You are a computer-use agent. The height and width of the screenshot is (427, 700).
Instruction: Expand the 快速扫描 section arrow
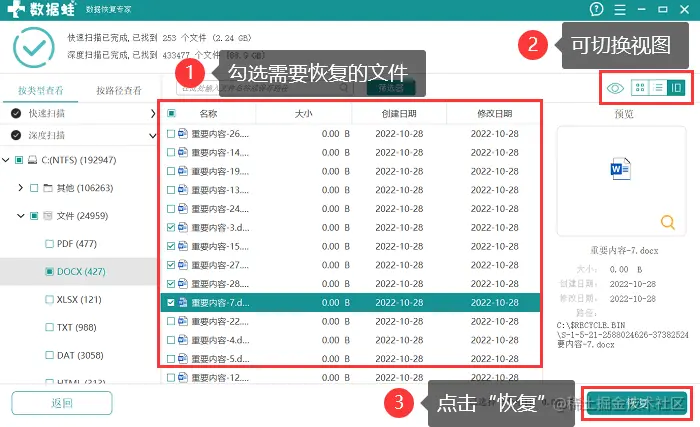pyautogui.click(x=153, y=114)
